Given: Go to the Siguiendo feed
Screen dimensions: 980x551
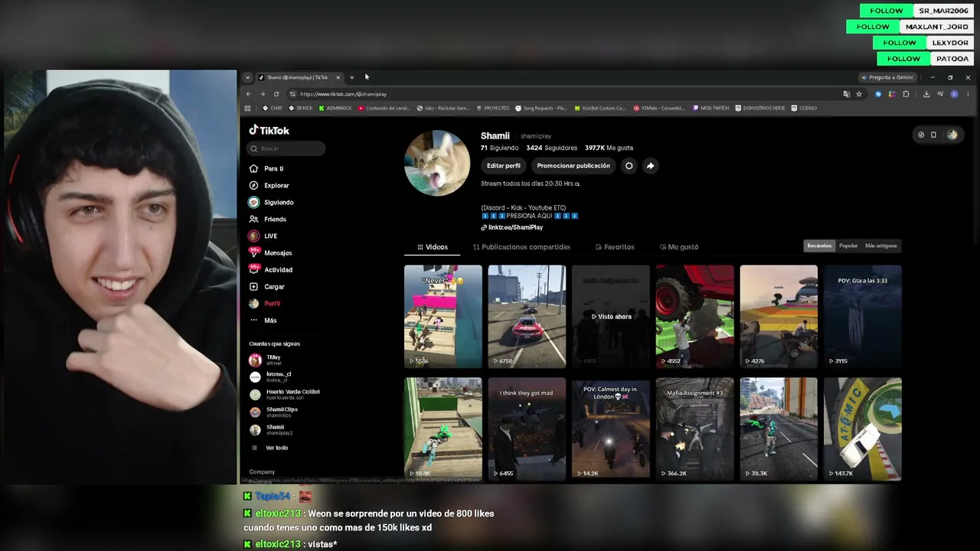Looking at the screenshot, I should (271, 202).
